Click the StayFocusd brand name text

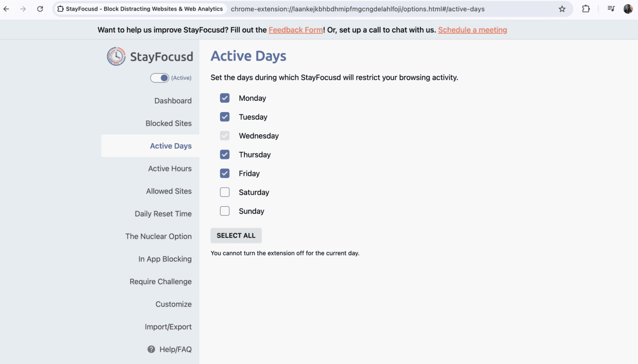pyautogui.click(x=162, y=56)
